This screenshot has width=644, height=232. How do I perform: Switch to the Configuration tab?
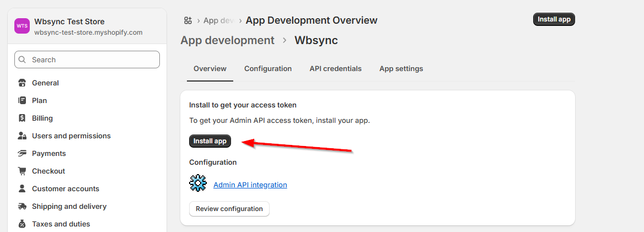click(268, 69)
